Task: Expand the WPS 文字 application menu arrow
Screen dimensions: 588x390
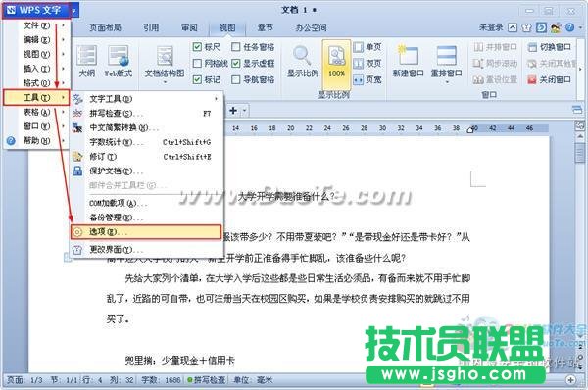Action: [74, 11]
